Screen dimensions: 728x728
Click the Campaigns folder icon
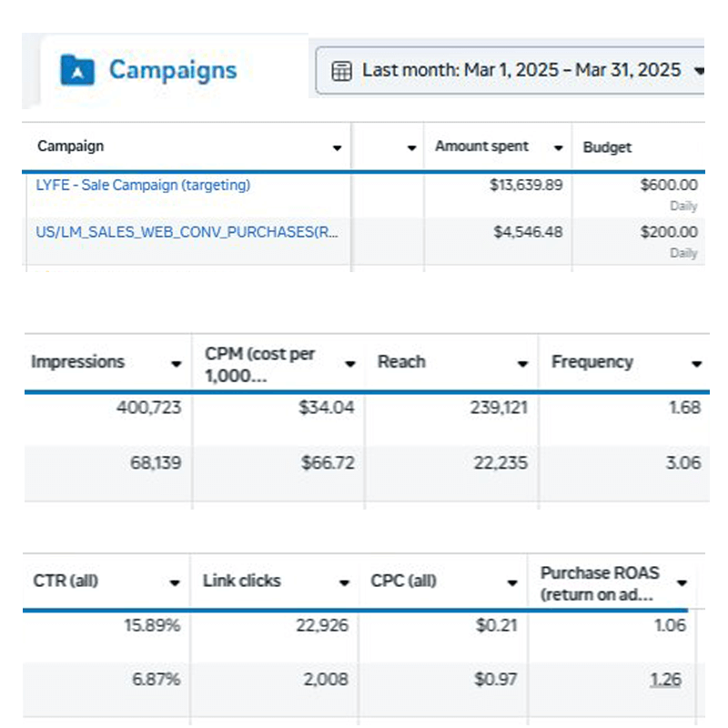coord(77,70)
